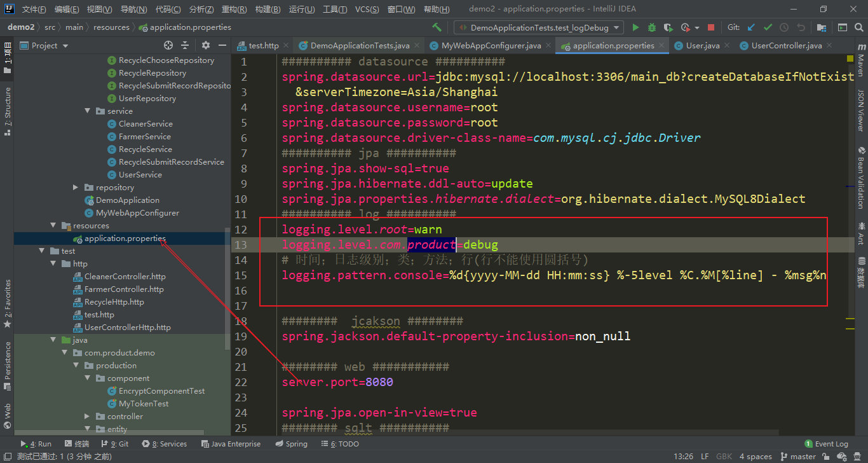Open the Profiler run icon
The image size is (868, 463).
point(685,27)
